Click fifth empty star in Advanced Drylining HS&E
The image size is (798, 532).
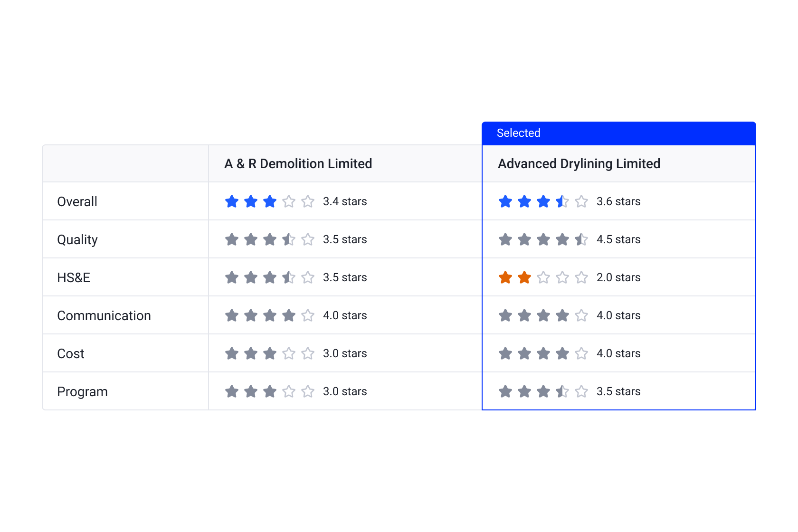[x=581, y=277]
